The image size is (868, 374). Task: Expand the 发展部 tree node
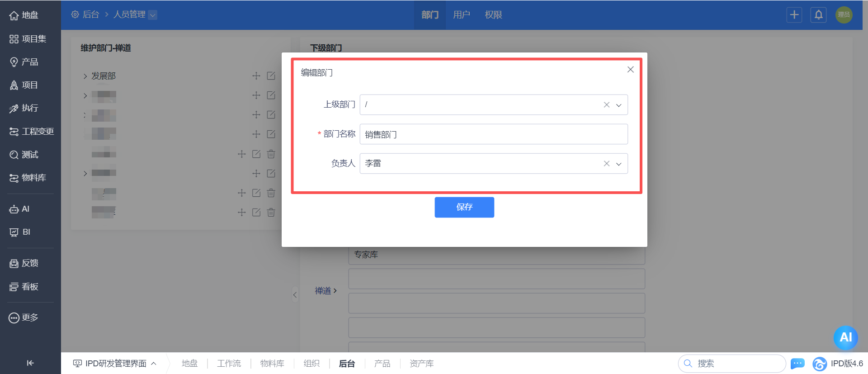85,76
